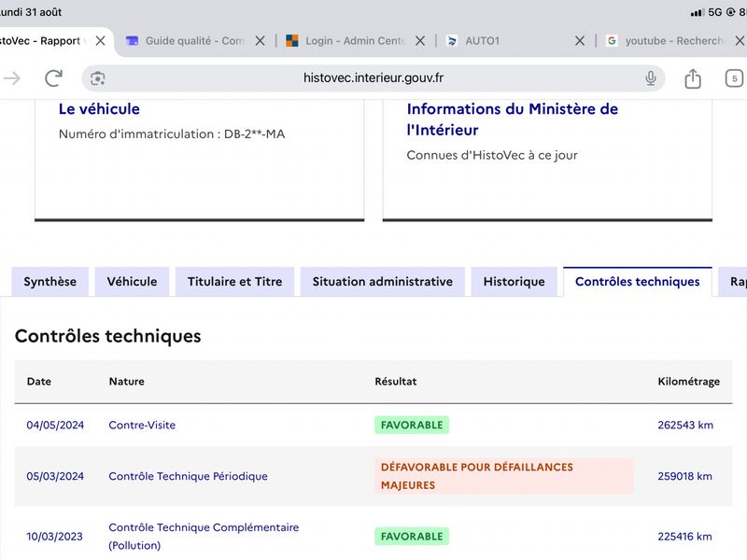The image size is (747, 560).
Task: Select the Historique tab
Action: tap(514, 282)
